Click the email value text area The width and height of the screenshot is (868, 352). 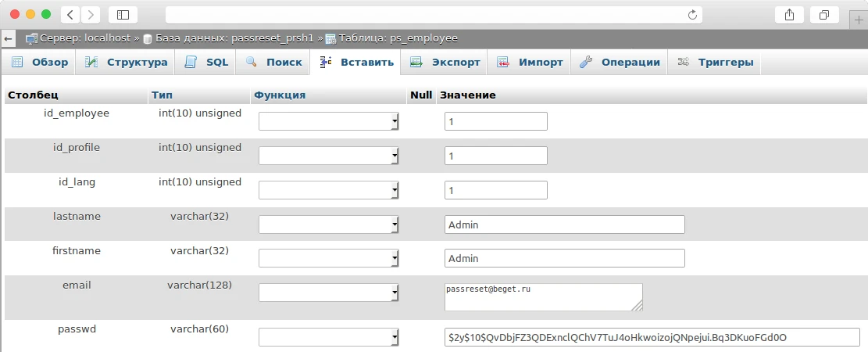click(543, 297)
